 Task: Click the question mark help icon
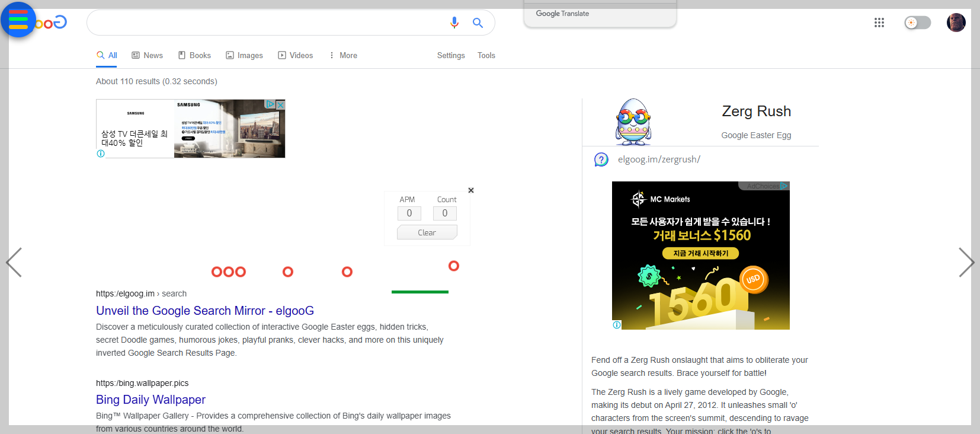pyautogui.click(x=601, y=159)
